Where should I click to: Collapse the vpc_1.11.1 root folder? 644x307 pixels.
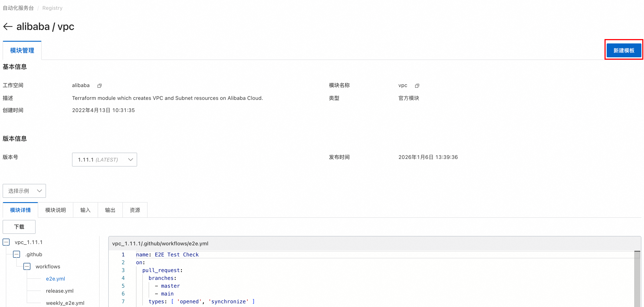(6, 242)
